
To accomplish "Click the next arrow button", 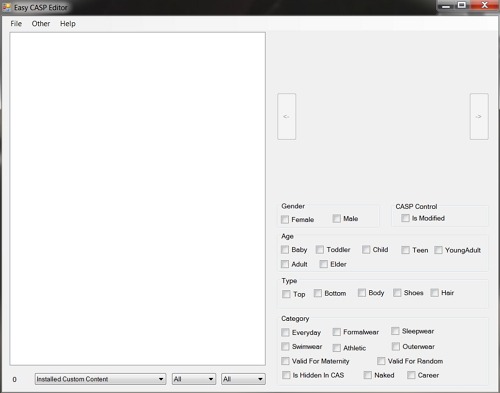I will (479, 116).
